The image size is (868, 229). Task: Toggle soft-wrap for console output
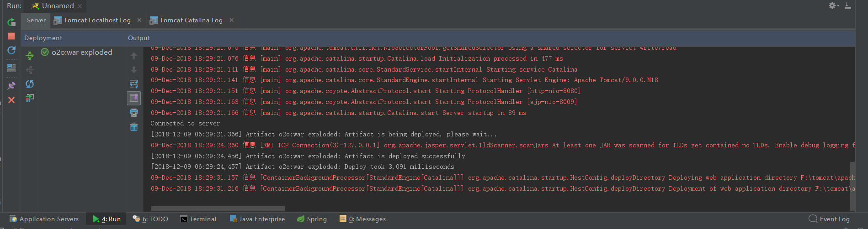point(134,84)
